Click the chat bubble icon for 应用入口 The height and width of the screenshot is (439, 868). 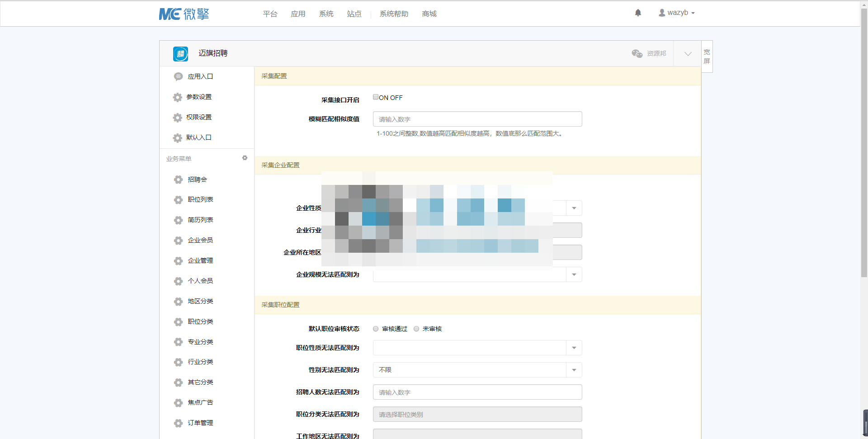point(178,77)
